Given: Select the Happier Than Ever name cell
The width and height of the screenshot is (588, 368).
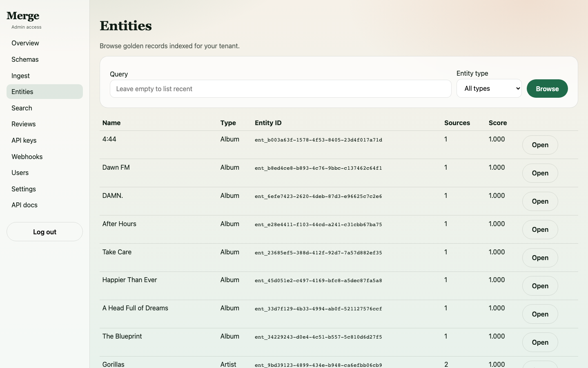Looking at the screenshot, I should [130, 280].
